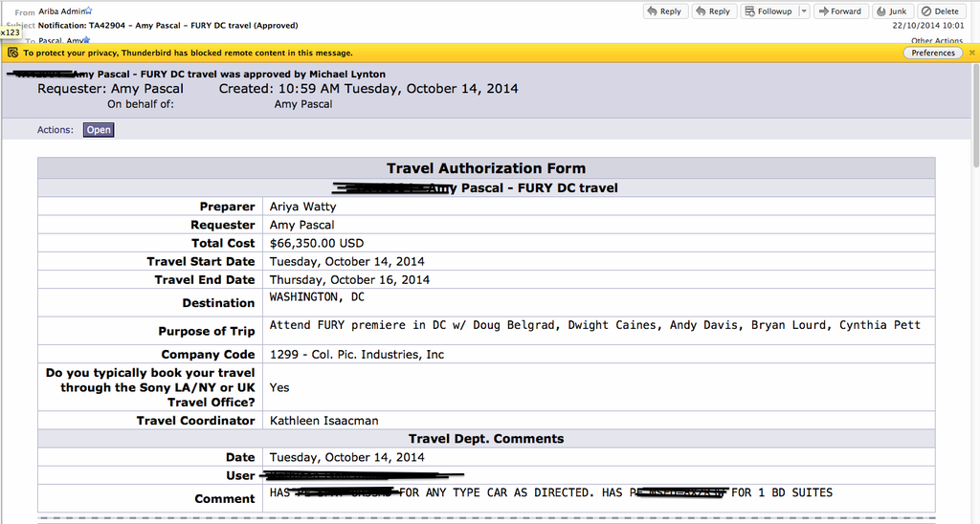Forward this message
The width and height of the screenshot is (980, 524).
coord(839,11)
